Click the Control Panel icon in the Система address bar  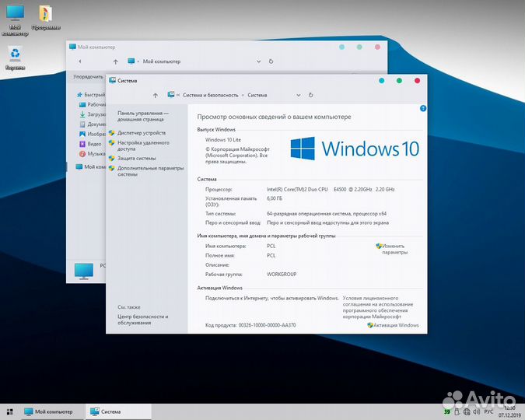171,95
